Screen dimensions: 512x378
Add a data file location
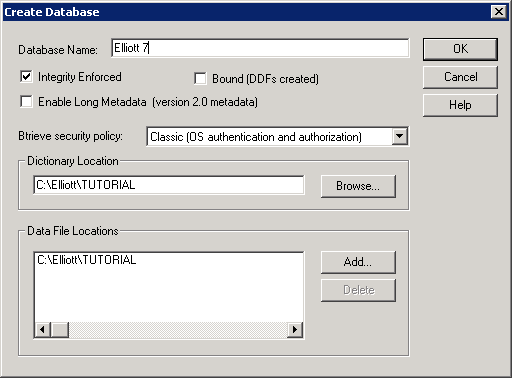pos(358,262)
